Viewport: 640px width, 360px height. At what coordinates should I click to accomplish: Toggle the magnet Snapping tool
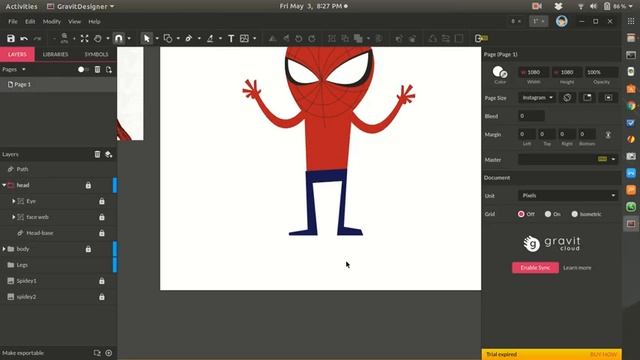point(118,38)
